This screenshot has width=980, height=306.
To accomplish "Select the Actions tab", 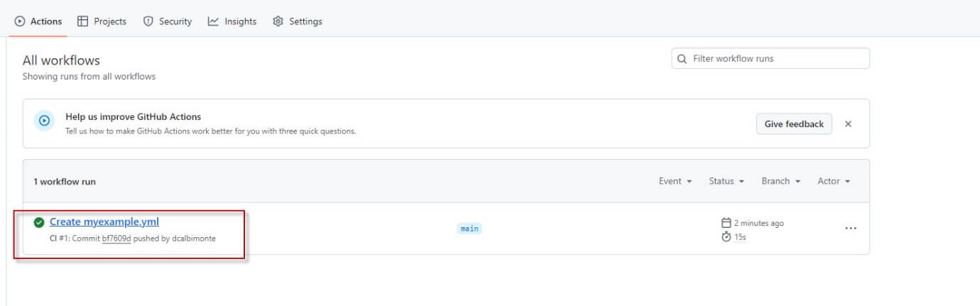I will coord(38,21).
